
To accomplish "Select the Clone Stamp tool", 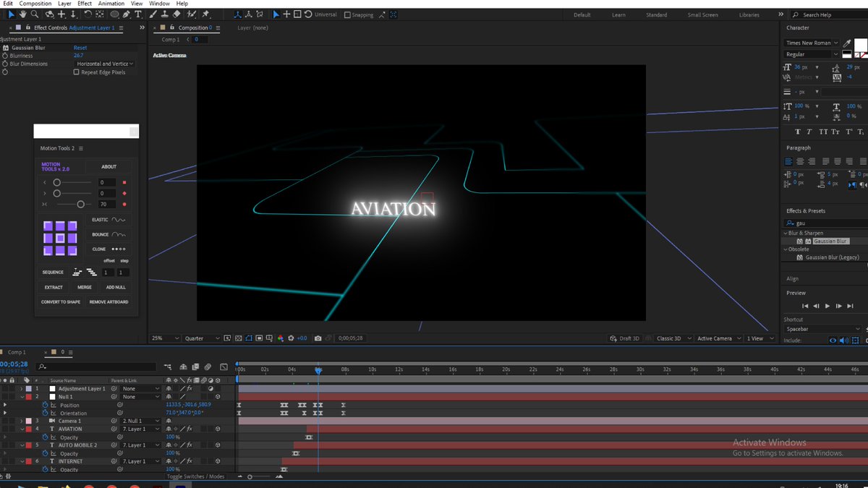I will [x=166, y=14].
